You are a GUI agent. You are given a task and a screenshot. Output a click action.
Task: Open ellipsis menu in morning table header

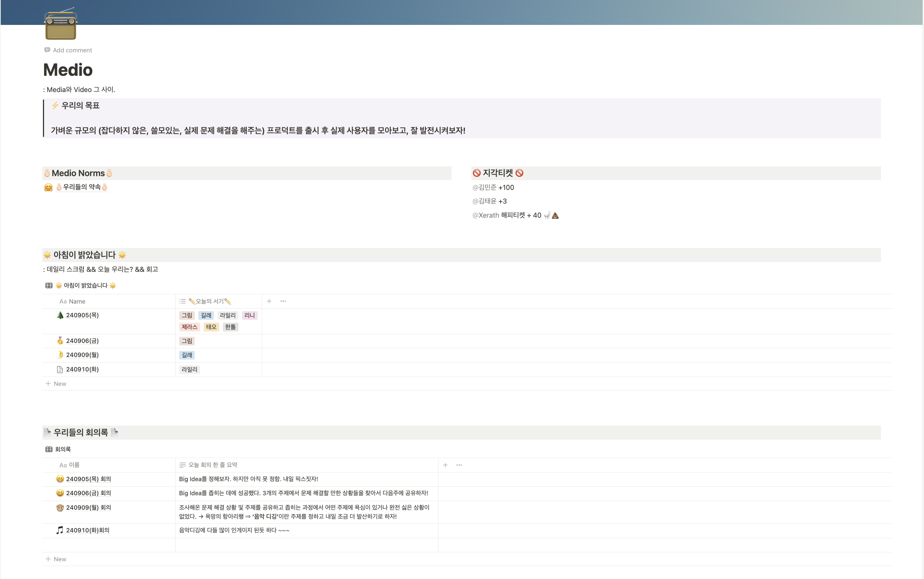283,301
